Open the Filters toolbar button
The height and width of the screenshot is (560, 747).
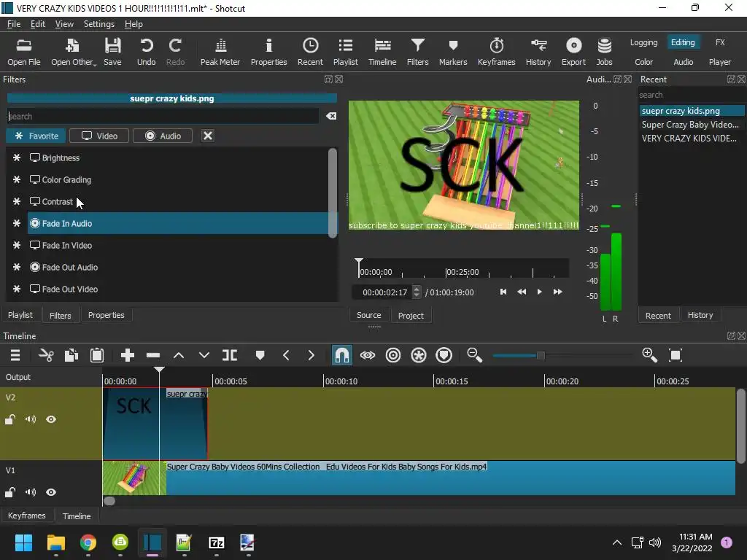pos(418,52)
